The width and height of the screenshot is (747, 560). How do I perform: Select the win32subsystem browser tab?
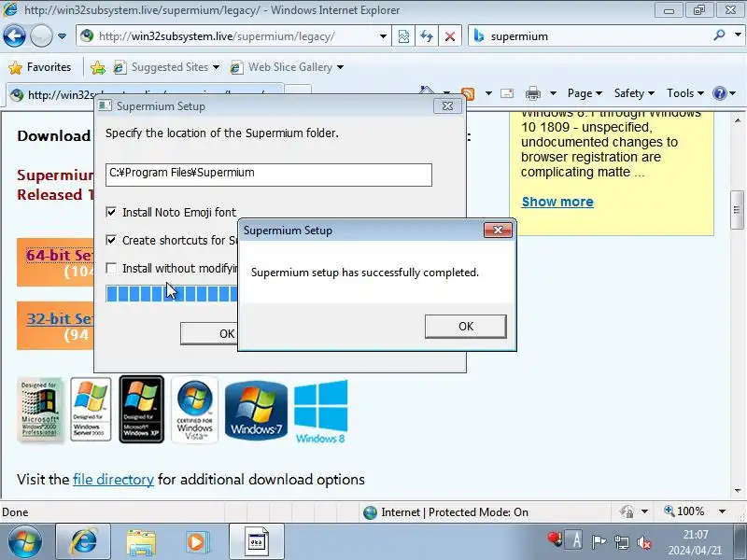(146, 95)
